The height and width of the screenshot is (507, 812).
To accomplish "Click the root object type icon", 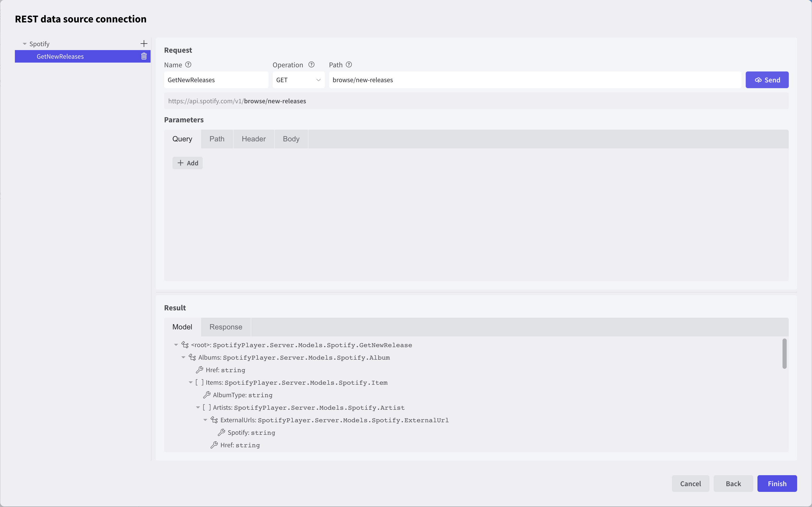I will click(185, 345).
